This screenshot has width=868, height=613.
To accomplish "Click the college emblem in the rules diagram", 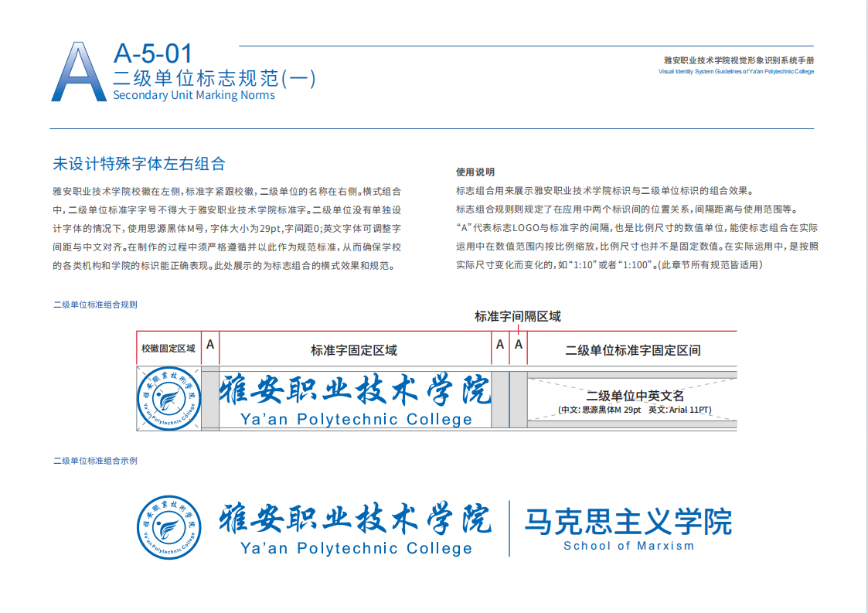I will click(169, 397).
